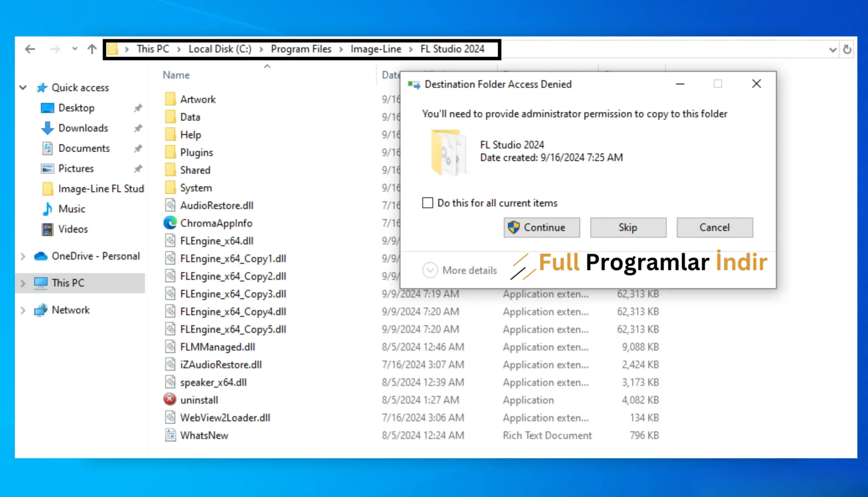868x497 pixels.
Task: Select the AudioRestore.dll file icon
Action: point(170,205)
